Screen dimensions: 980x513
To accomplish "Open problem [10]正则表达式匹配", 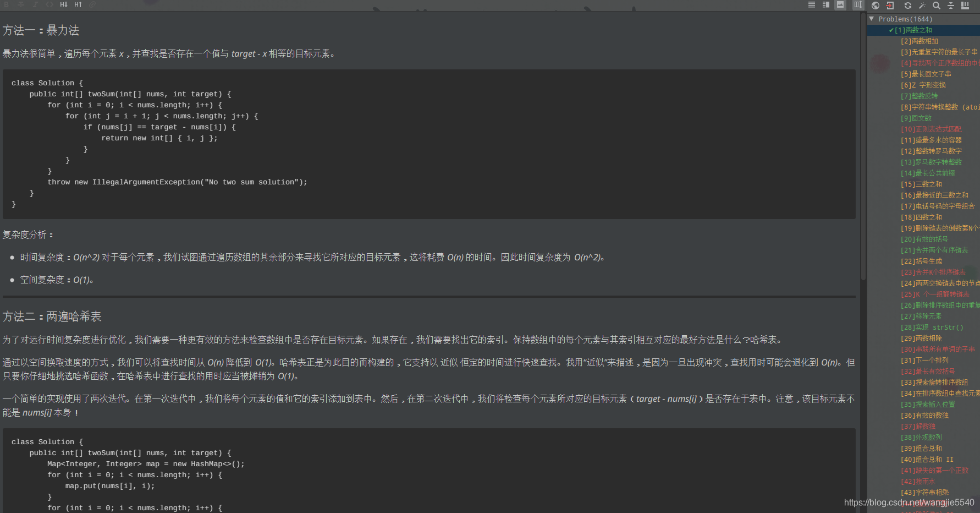I will click(x=931, y=129).
